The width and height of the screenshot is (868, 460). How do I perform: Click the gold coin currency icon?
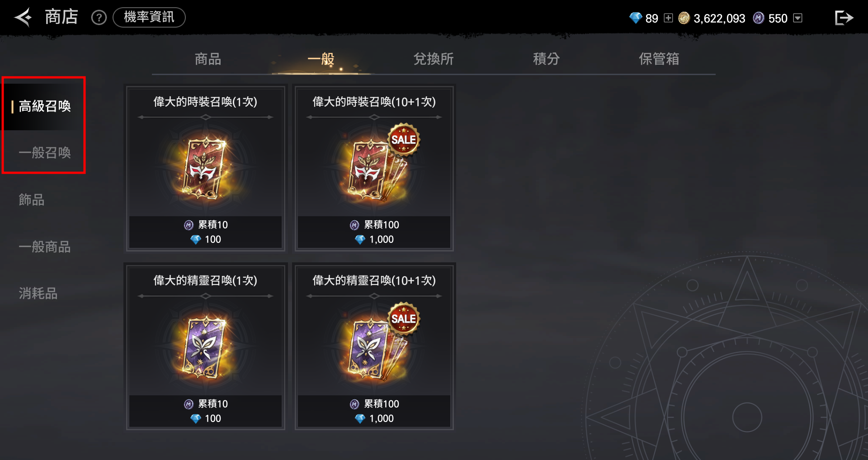click(x=684, y=18)
